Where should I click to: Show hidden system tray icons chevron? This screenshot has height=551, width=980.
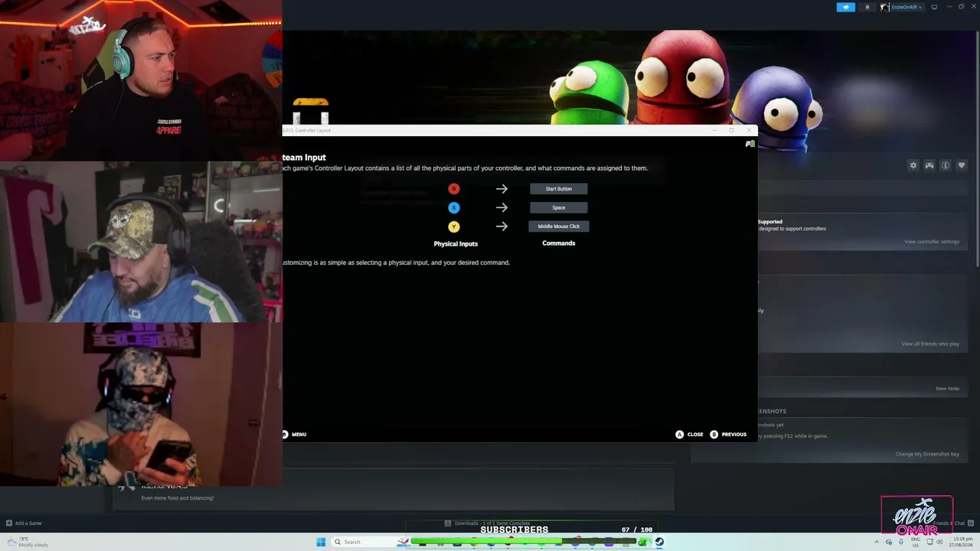[877, 542]
